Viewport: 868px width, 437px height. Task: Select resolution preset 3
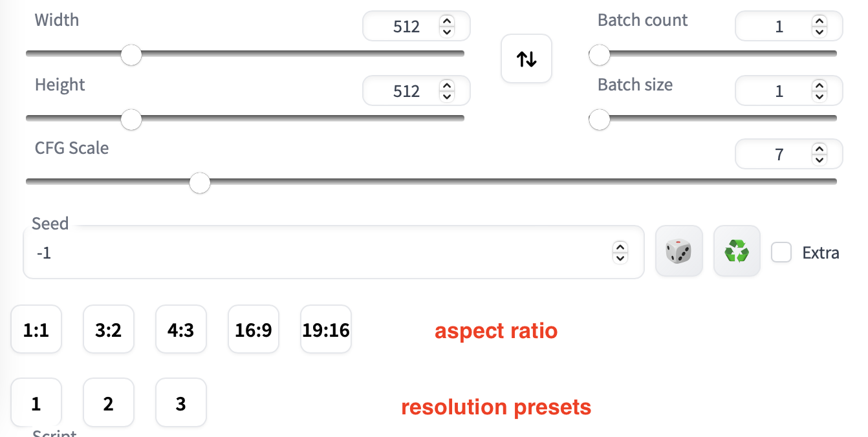click(x=180, y=402)
